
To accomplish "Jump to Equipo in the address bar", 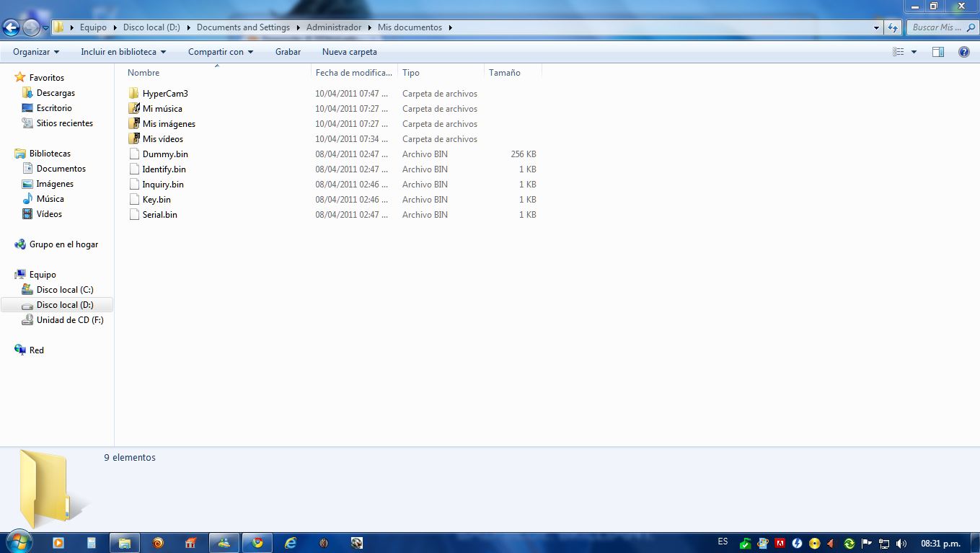I will (93, 27).
